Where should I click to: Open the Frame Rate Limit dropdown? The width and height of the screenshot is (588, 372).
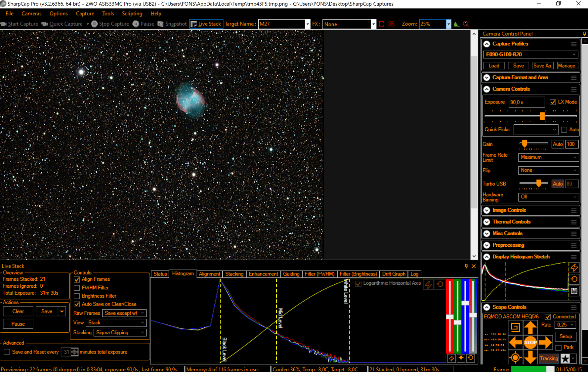click(548, 157)
